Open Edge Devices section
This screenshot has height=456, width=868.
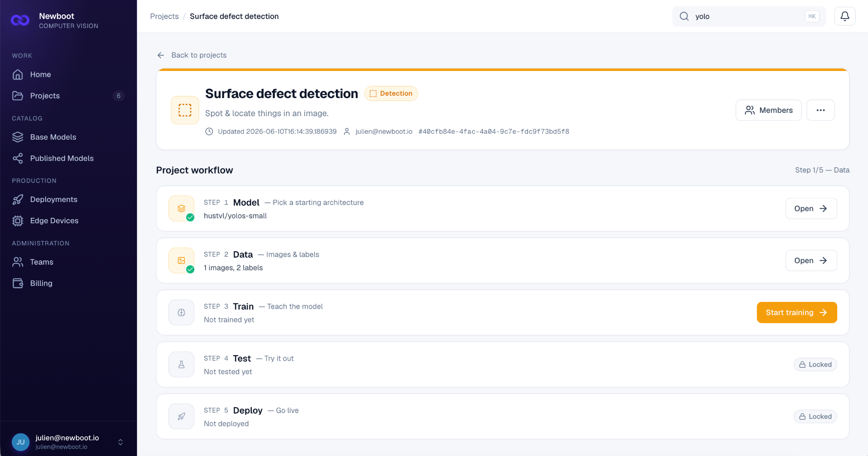point(68,221)
